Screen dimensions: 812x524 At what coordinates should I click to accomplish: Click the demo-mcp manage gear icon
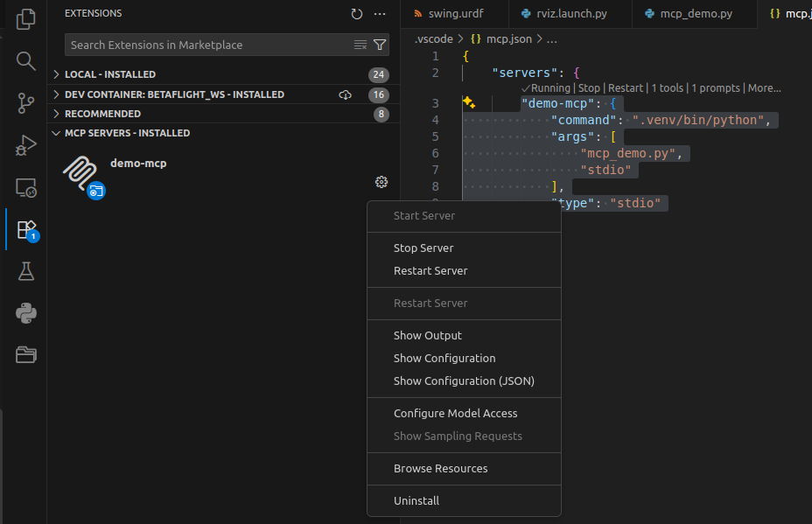pyautogui.click(x=381, y=182)
